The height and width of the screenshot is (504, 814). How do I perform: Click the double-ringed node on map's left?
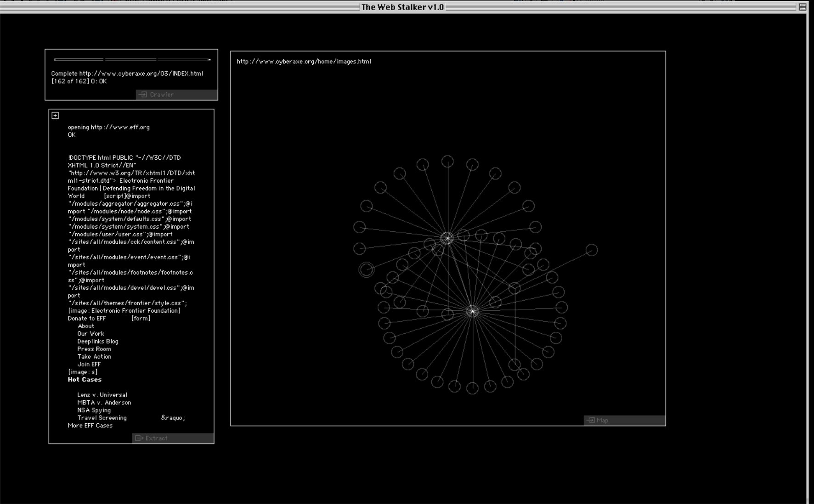366,269
